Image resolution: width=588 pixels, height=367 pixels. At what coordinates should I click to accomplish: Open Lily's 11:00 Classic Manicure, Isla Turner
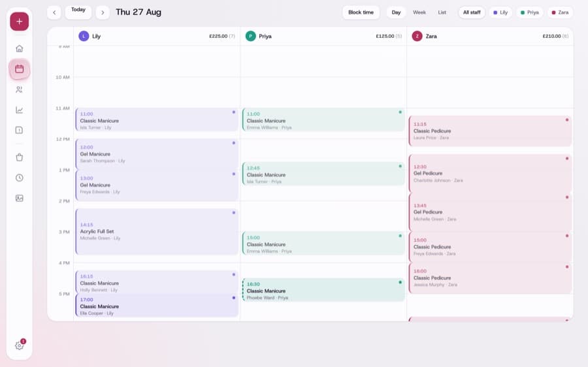157,120
